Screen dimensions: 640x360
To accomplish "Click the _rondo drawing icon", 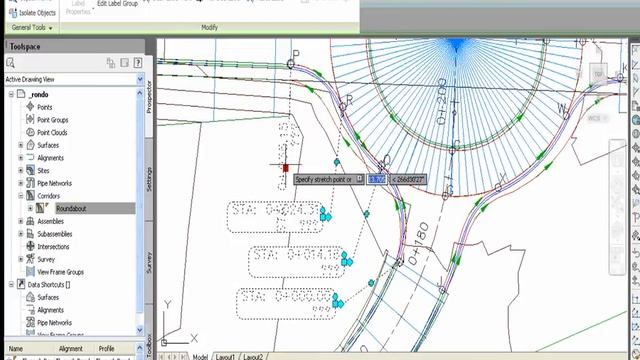I will point(21,94).
